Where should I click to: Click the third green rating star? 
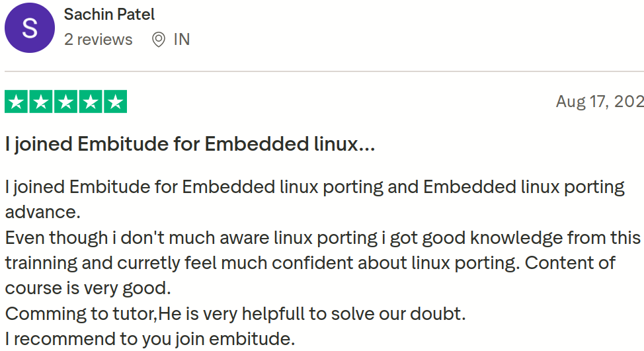[x=65, y=102]
